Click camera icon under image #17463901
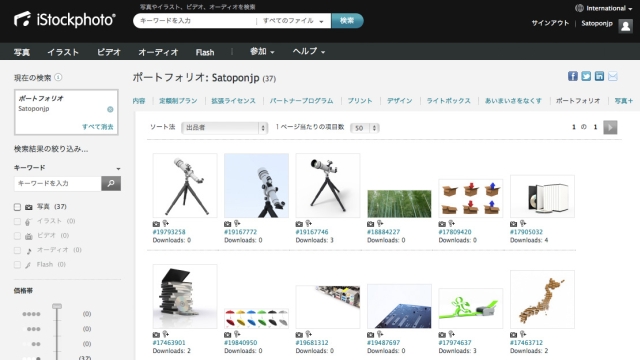640x360 pixels. coord(156,335)
